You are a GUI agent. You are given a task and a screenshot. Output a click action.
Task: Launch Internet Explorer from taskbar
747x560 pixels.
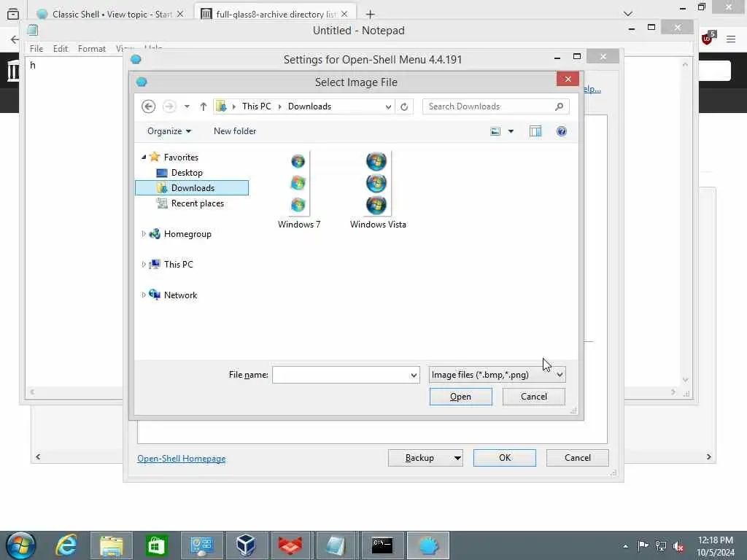pyautogui.click(x=66, y=545)
